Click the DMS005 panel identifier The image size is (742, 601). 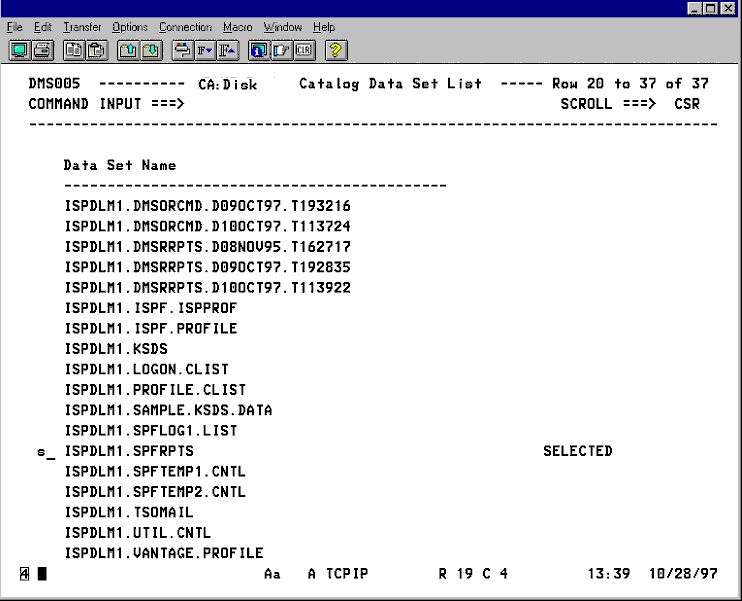point(54,83)
